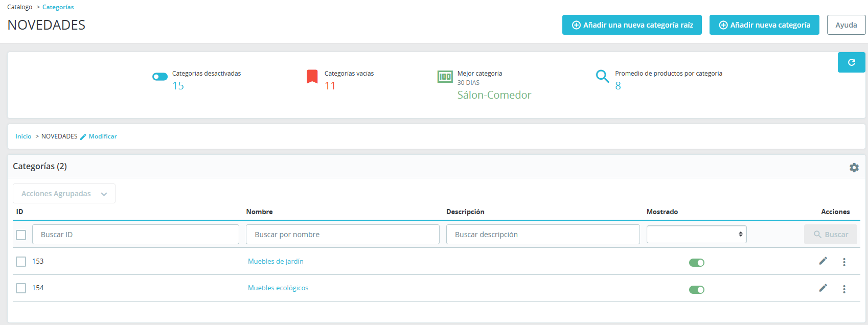Click the average products value 8

[x=618, y=86]
